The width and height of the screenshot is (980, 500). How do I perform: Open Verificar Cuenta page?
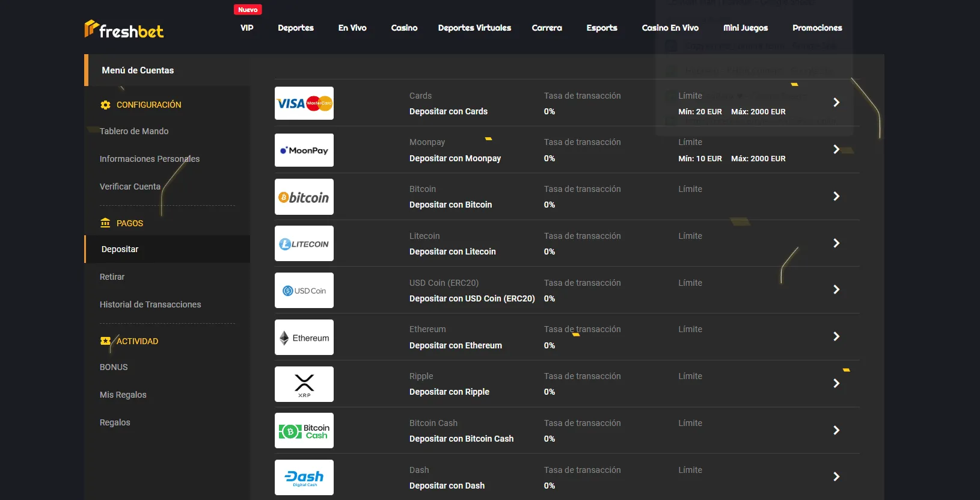point(130,187)
